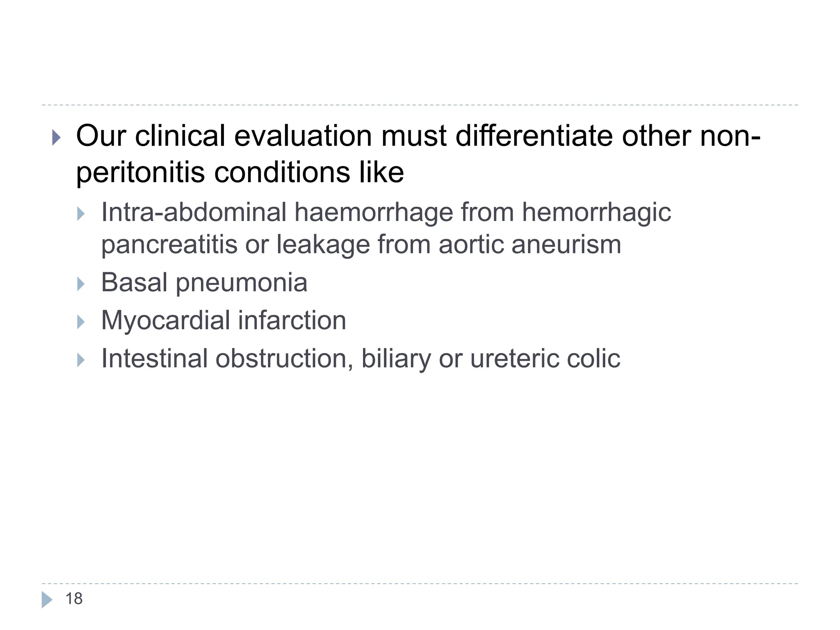Select the 'Basal pneumonia' text line

204,283
